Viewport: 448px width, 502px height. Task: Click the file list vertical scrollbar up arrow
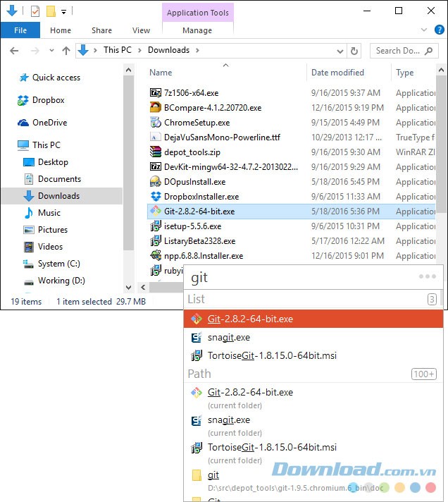[441, 70]
